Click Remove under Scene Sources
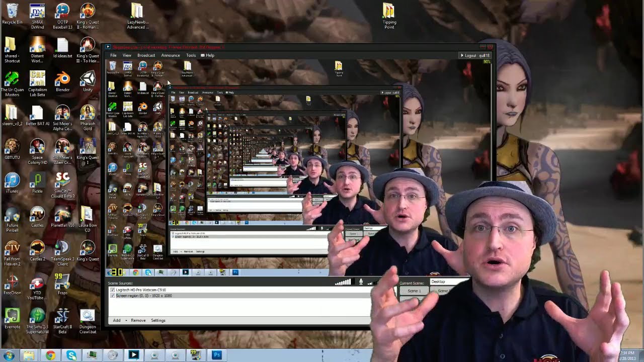This screenshot has width=644, height=362. coord(138,320)
